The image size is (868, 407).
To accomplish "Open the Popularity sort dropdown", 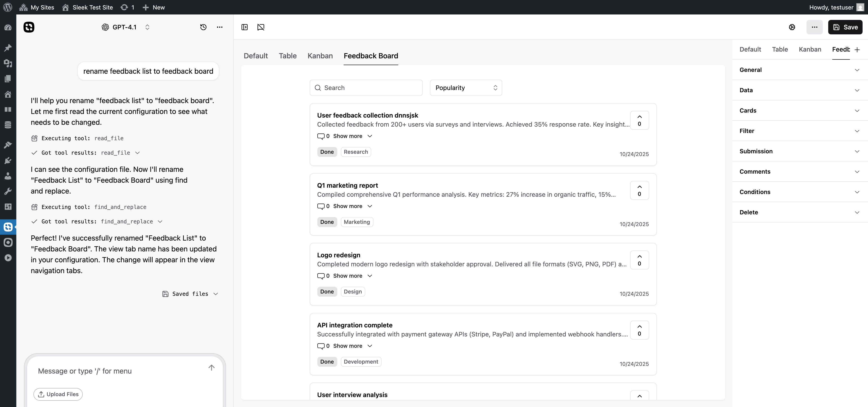I will click(466, 88).
